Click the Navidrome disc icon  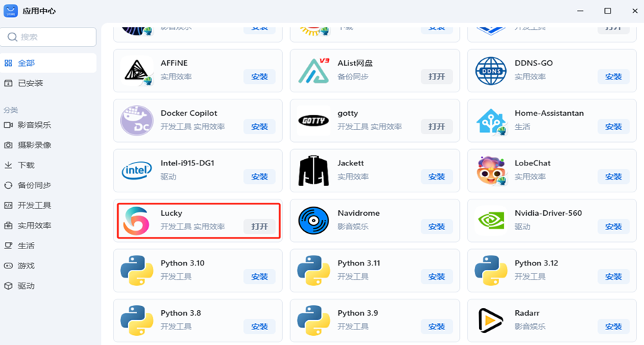(313, 221)
